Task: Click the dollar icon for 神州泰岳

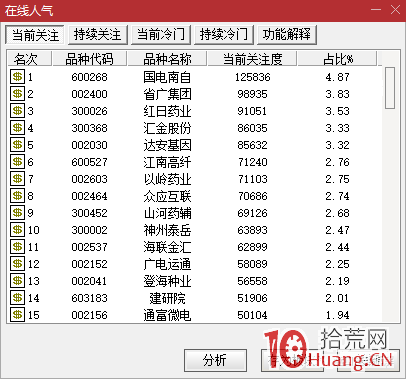Action: [x=17, y=230]
